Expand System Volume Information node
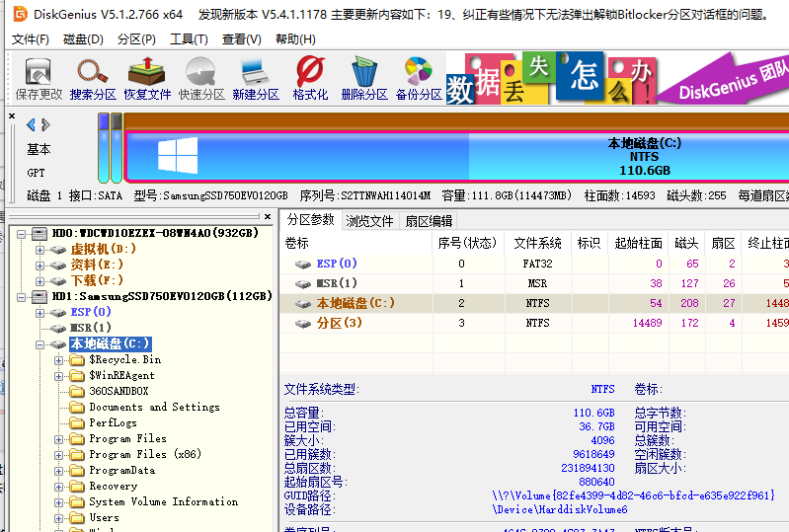 pyautogui.click(x=59, y=502)
